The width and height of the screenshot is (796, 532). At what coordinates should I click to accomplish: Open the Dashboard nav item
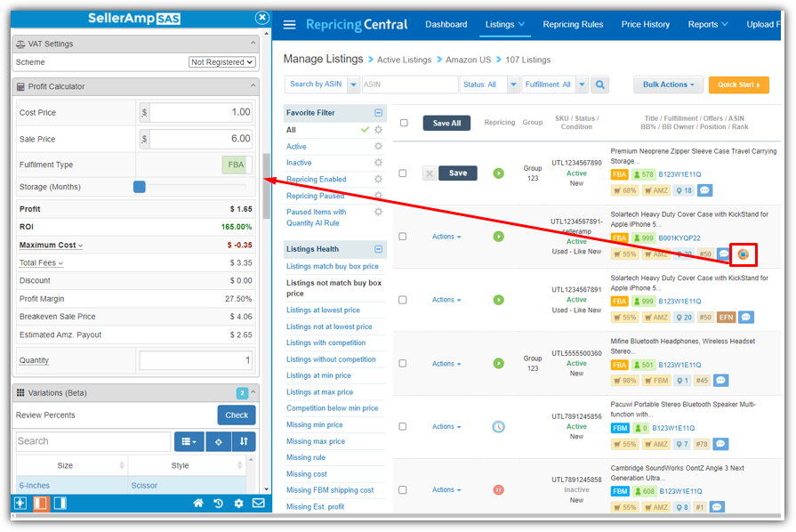[x=446, y=24]
